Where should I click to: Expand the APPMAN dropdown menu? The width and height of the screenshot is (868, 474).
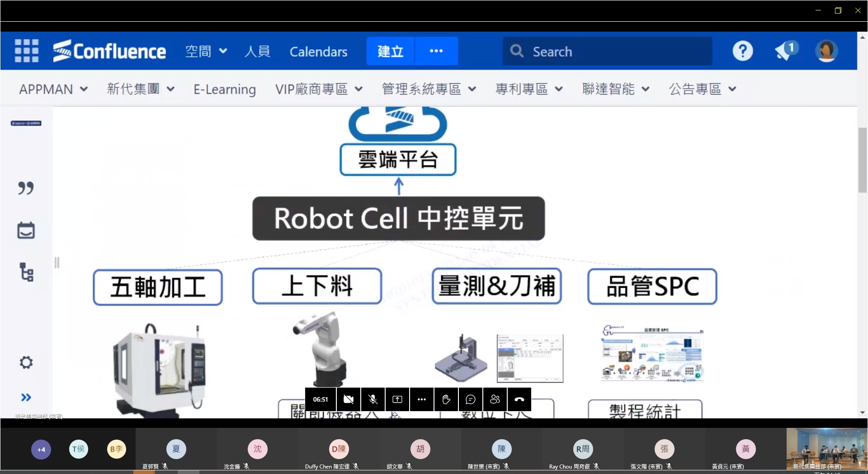coord(53,89)
